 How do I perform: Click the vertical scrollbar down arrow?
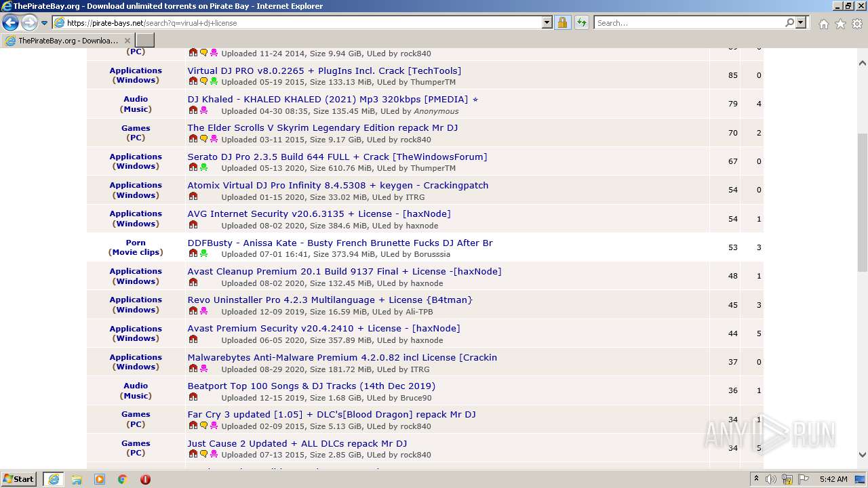(x=863, y=455)
